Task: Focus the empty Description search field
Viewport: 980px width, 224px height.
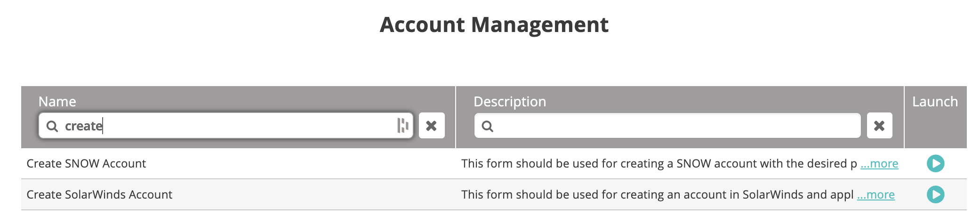Action: click(667, 126)
